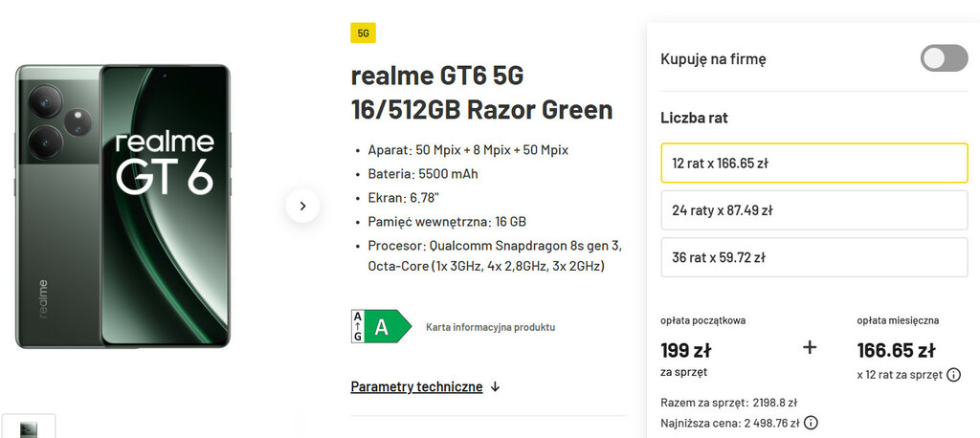Choose 24 raty x 87.49 zł option
Screen dimensions: 980x438
(x=813, y=210)
